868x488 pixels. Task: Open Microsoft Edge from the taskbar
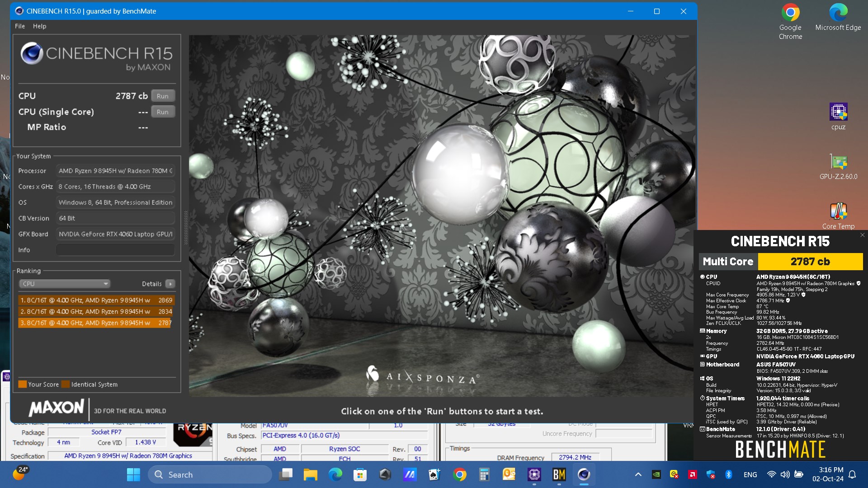(x=335, y=474)
